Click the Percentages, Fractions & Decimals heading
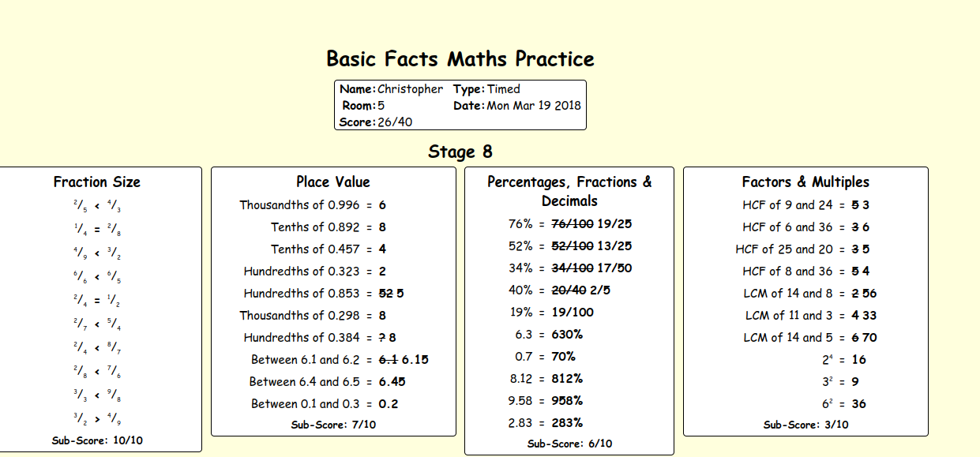The image size is (980, 457). pyautogui.click(x=569, y=191)
